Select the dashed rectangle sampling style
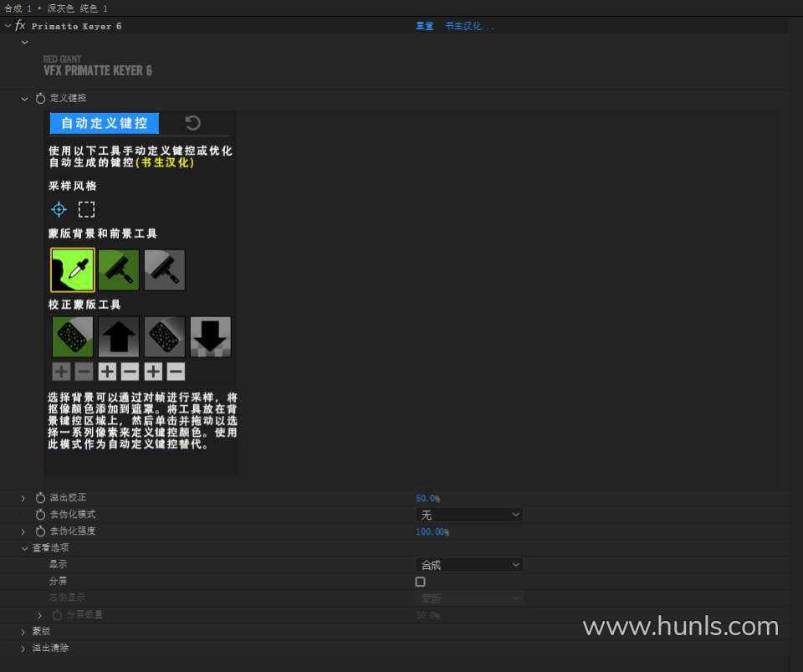Viewport: 803px width, 672px height. click(86, 209)
